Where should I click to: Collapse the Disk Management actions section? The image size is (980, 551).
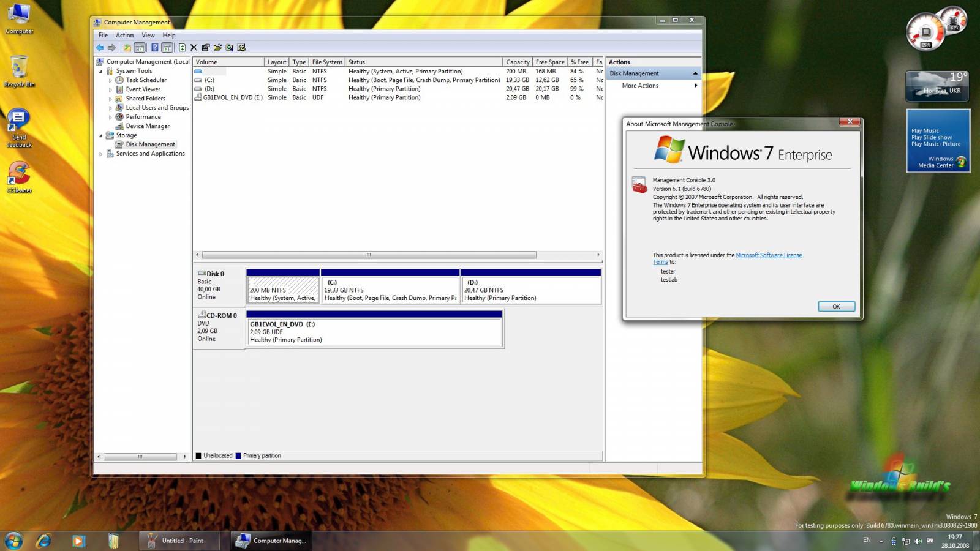click(695, 73)
